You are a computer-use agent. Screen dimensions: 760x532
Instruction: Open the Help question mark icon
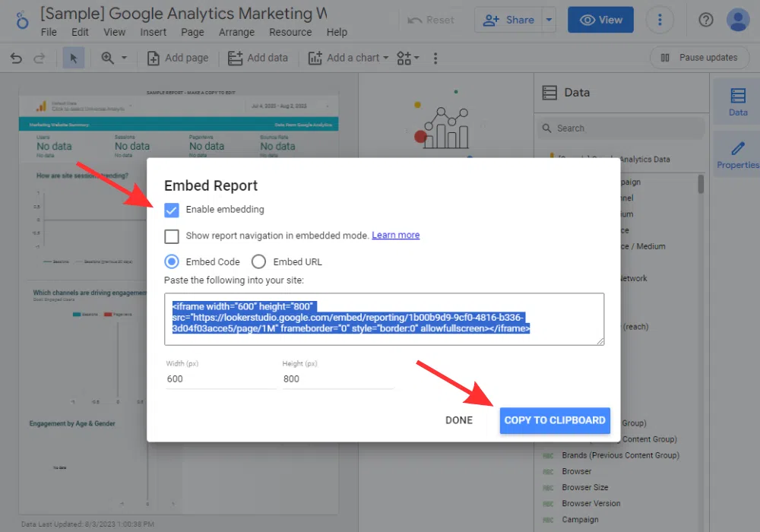[706, 20]
